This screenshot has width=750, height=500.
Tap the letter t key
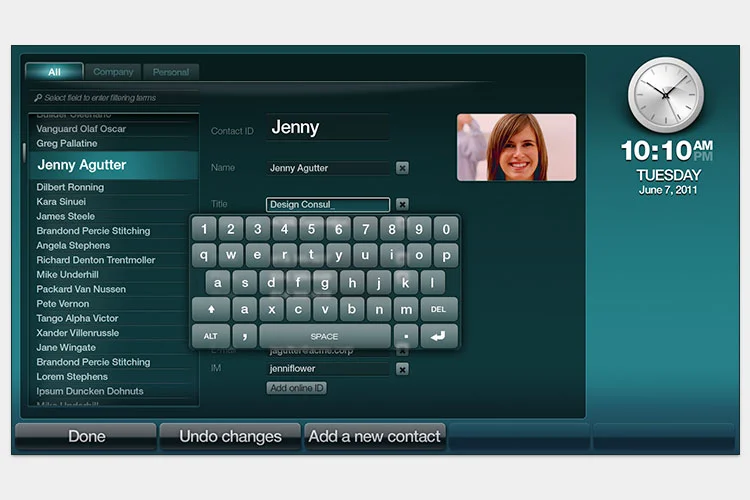pos(312,256)
